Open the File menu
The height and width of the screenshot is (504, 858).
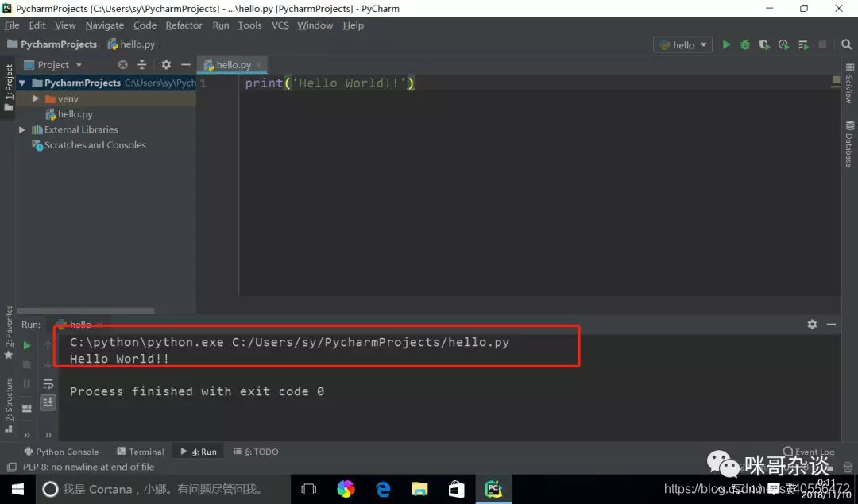point(11,25)
